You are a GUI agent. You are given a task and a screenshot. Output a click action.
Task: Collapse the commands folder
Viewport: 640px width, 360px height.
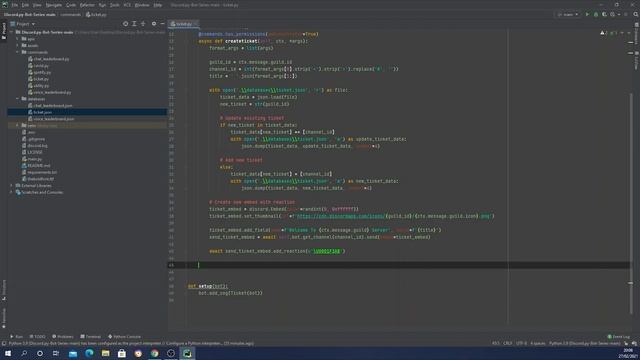click(18, 52)
